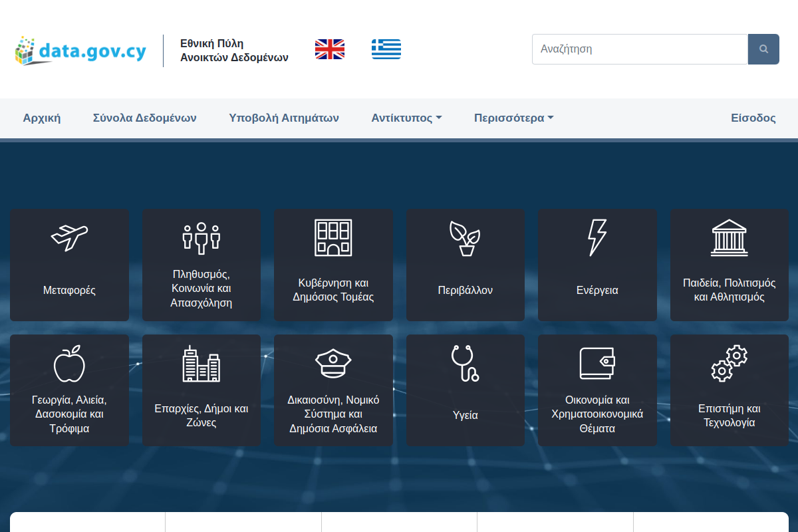
Task: Click the Μεταφορές category label
Action: (69, 291)
